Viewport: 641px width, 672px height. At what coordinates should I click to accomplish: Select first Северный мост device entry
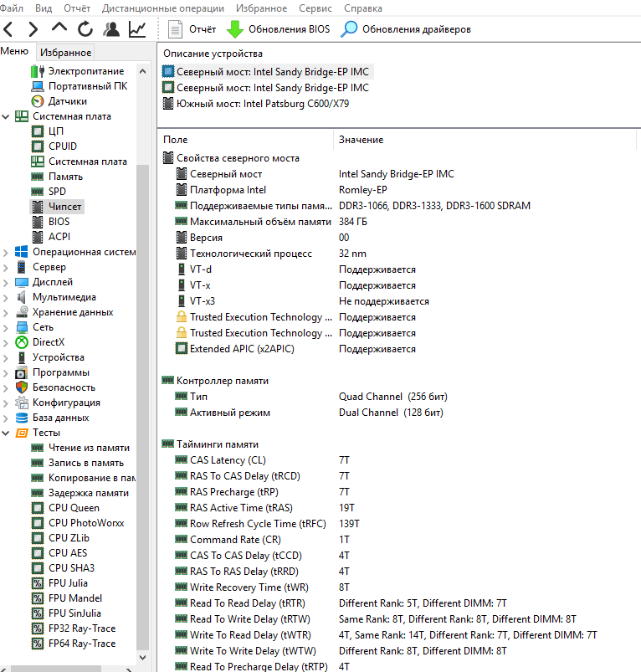[x=268, y=72]
